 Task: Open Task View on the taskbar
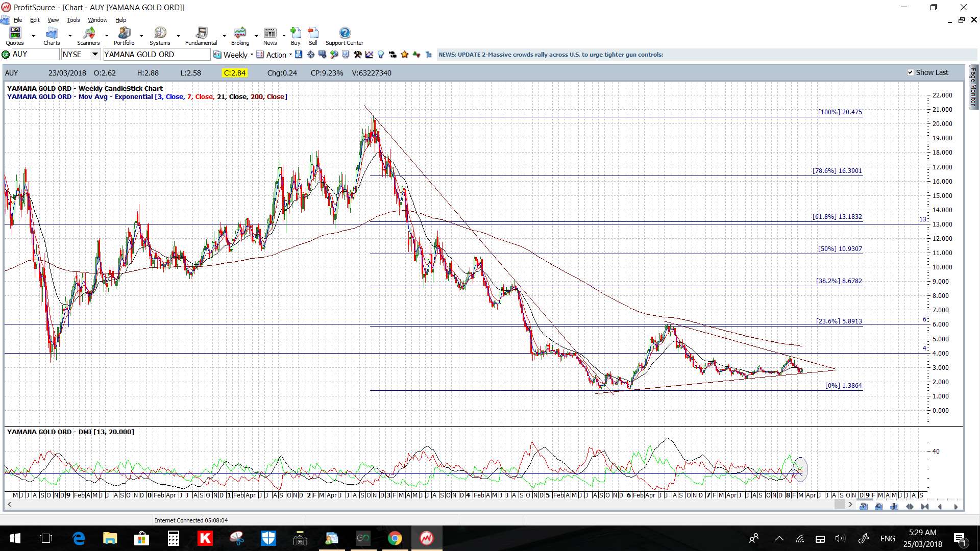46,538
